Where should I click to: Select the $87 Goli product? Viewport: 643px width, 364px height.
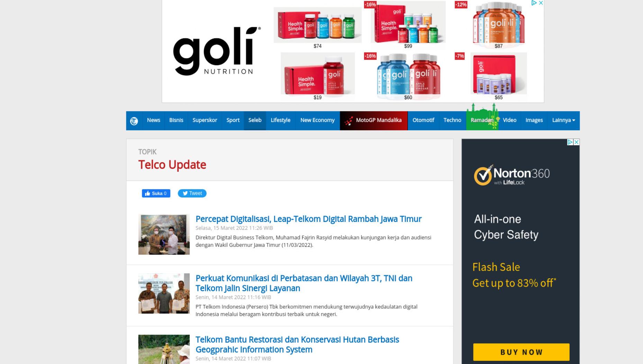click(x=498, y=25)
